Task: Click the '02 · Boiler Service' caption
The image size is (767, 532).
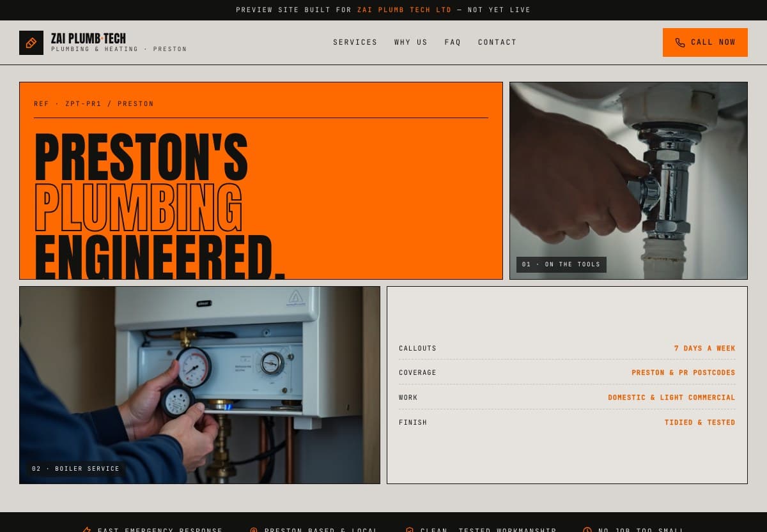Action: click(x=75, y=469)
